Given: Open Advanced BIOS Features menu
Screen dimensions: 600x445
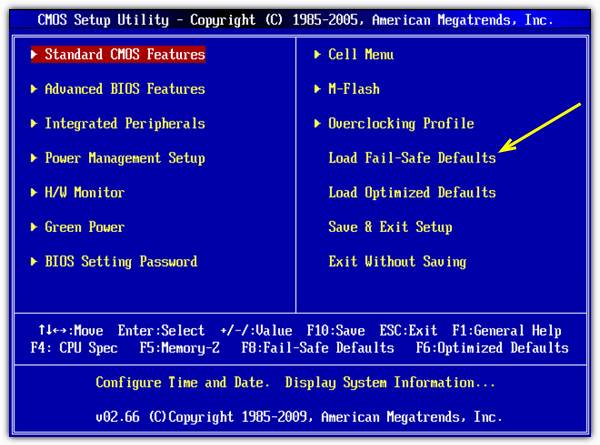Looking at the screenshot, I should point(124,89).
